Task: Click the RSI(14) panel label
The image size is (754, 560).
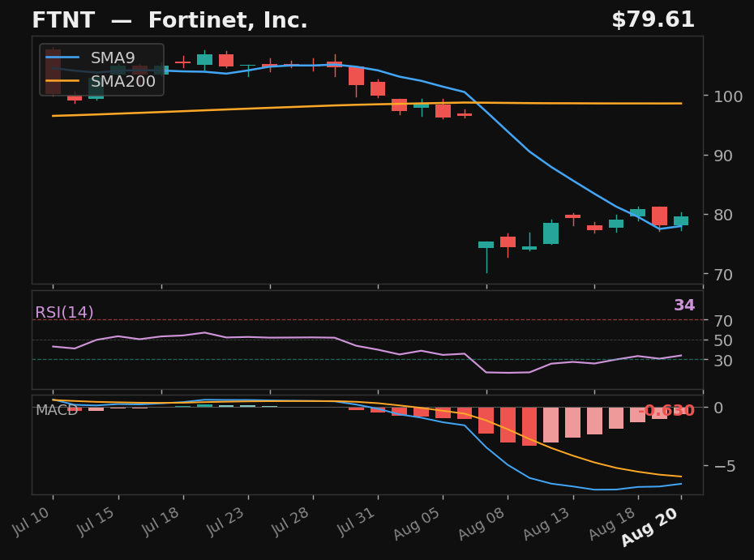Action: pyautogui.click(x=64, y=313)
